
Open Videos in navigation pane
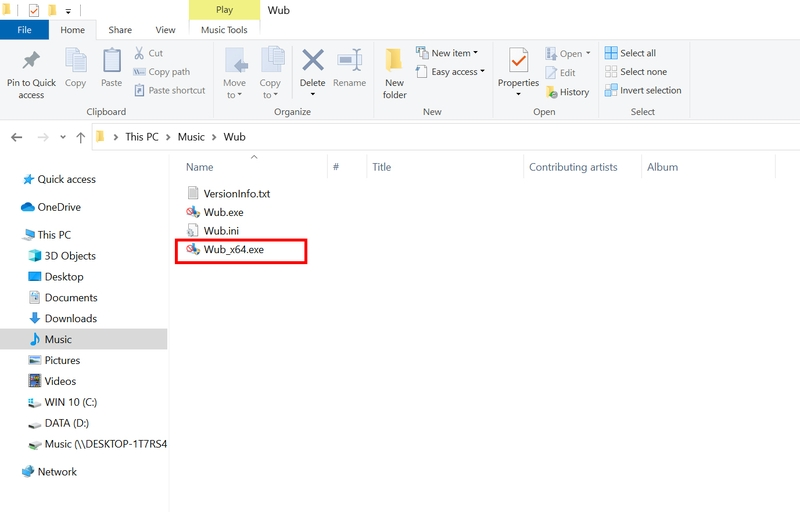tap(53, 381)
